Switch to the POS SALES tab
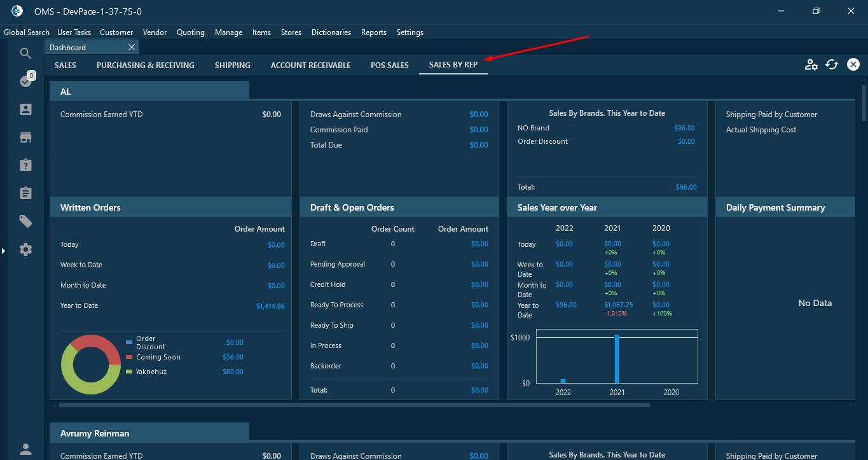Screen dimensions: 868x460 [390, 65]
